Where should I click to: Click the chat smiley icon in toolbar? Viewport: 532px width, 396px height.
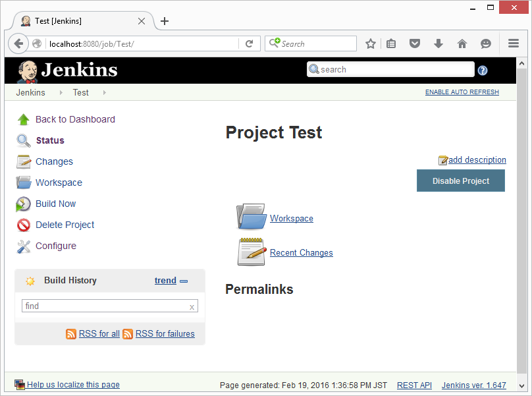tap(486, 43)
